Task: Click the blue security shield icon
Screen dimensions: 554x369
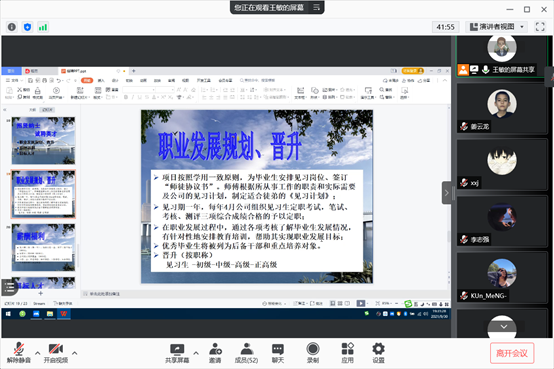Action: pos(27,27)
